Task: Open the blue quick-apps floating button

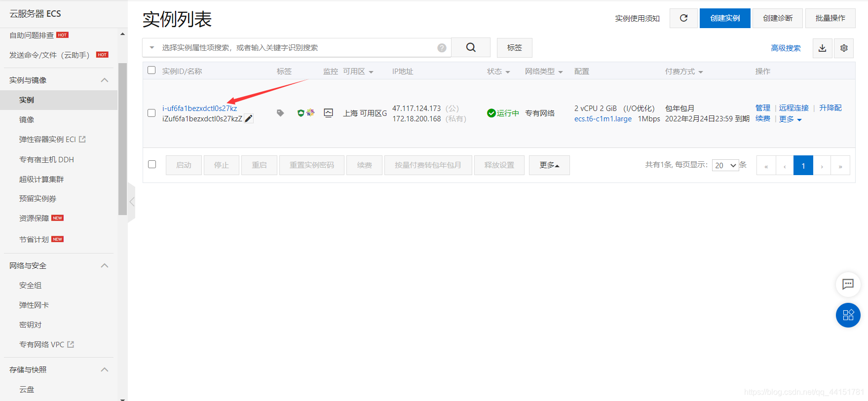Action: (848, 315)
